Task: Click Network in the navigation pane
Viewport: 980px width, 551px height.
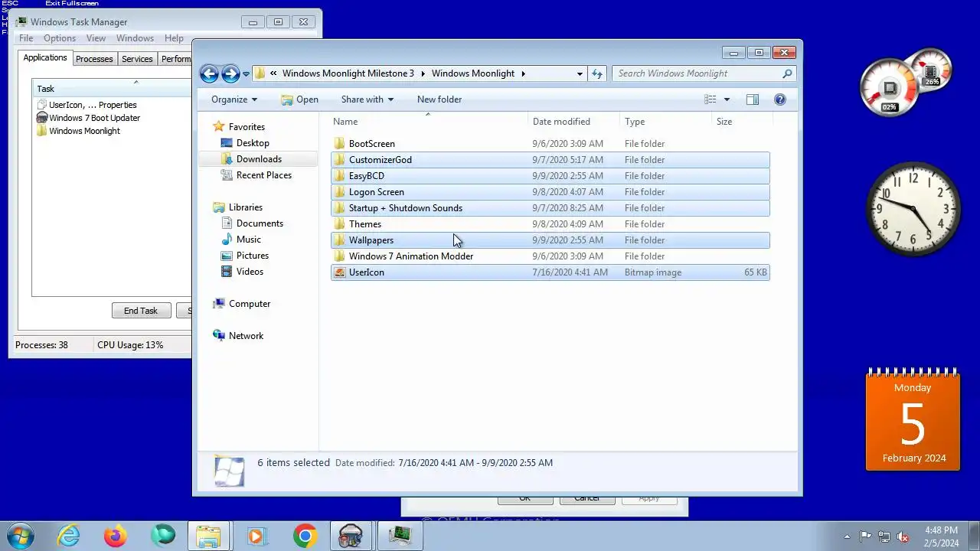Action: click(246, 336)
